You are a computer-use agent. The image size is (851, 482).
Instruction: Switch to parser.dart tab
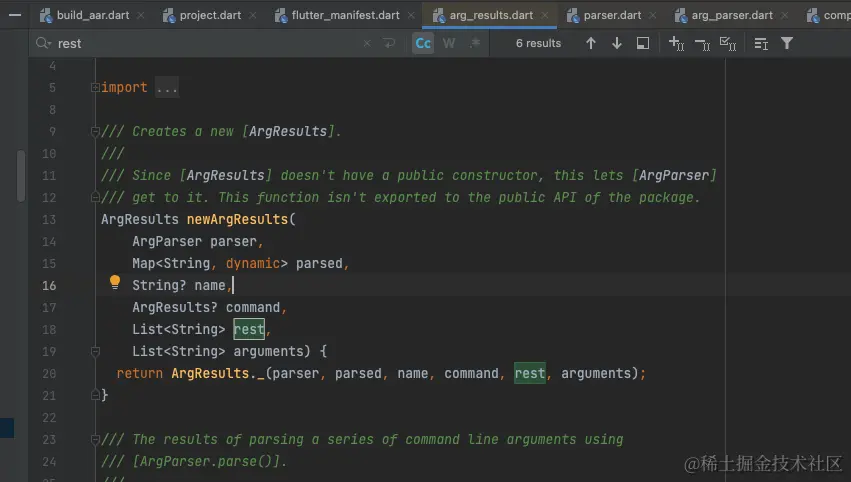[x=612, y=15]
